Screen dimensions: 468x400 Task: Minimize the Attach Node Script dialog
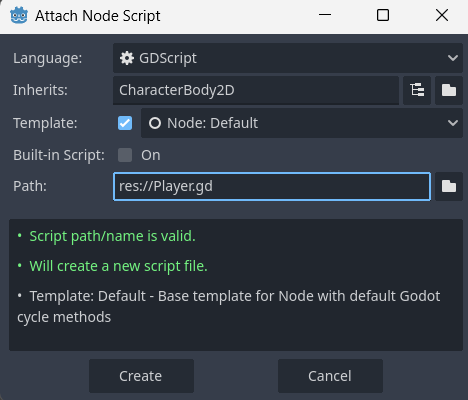click(325, 15)
